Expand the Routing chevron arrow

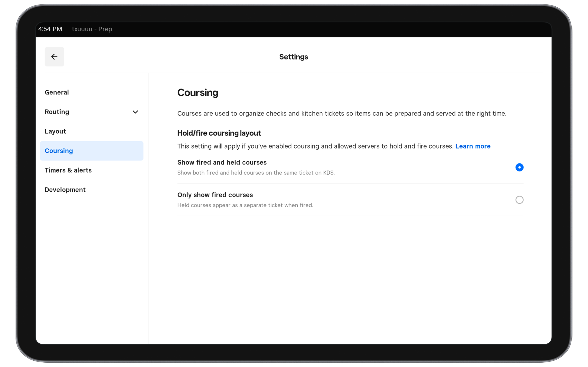(135, 112)
